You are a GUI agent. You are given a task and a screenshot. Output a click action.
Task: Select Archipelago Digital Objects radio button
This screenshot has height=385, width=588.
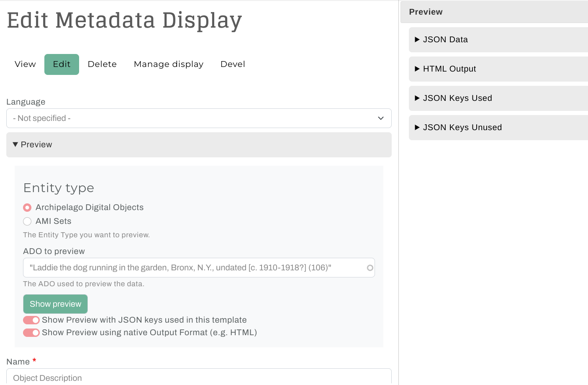pos(28,208)
